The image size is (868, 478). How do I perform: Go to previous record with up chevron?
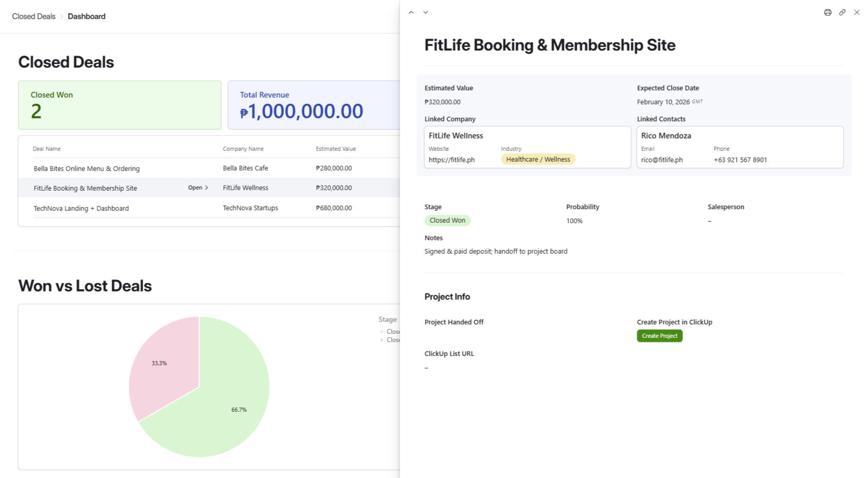(411, 12)
